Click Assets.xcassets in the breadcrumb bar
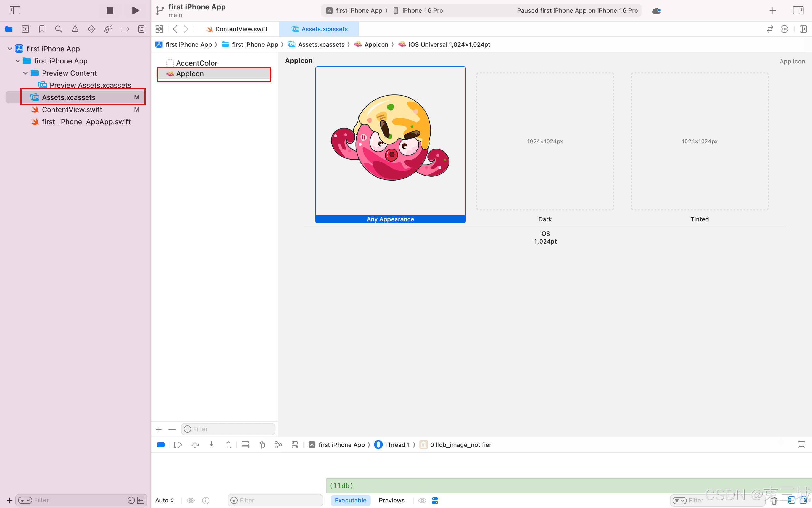The height and width of the screenshot is (508, 812). tap(316, 44)
